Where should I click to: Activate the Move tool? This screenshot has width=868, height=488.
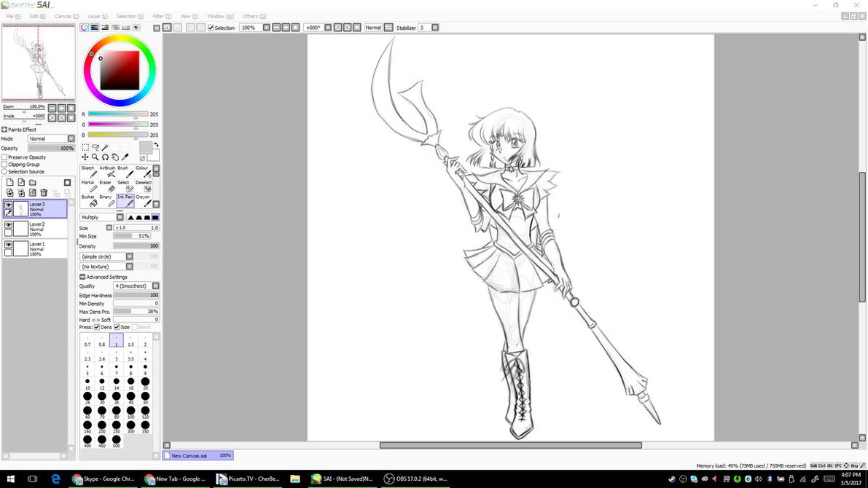(85, 157)
